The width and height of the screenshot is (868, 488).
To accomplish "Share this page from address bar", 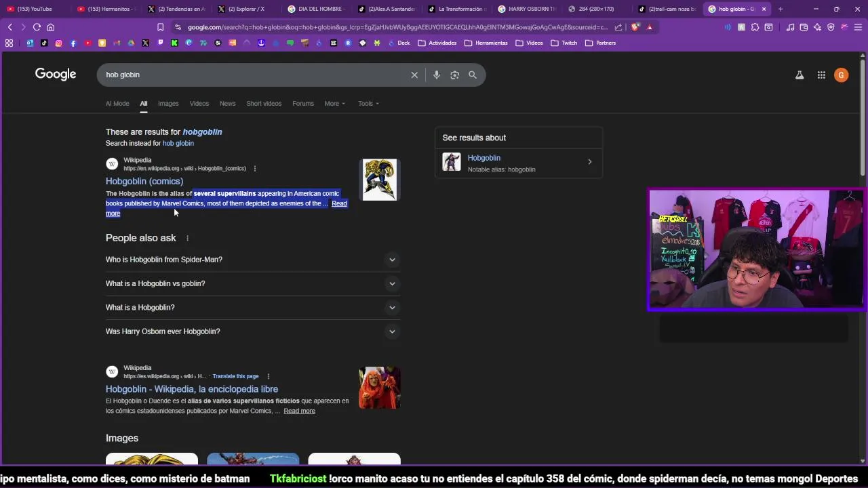I will click(x=618, y=27).
